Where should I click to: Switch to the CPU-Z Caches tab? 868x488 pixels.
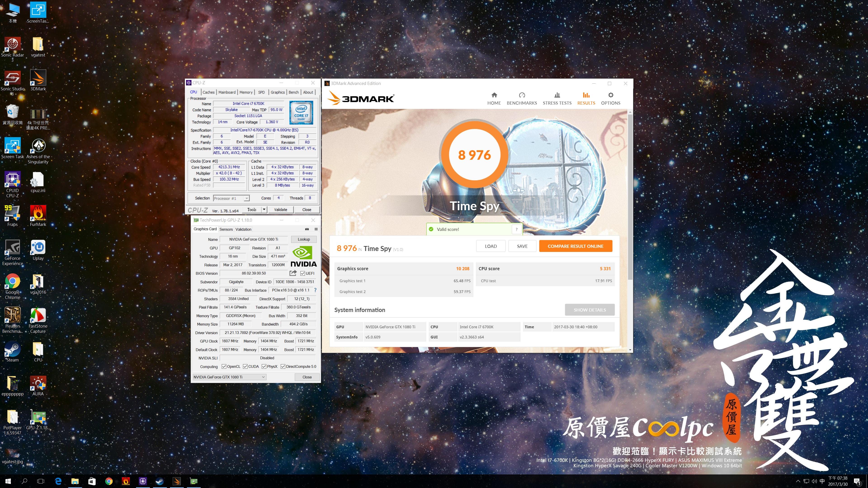(x=208, y=92)
